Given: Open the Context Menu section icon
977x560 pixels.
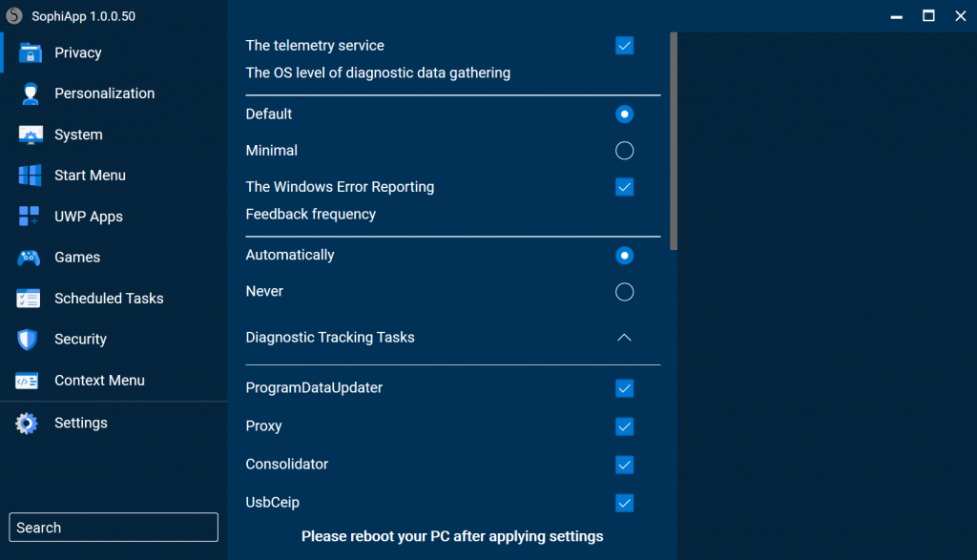Looking at the screenshot, I should [x=29, y=381].
